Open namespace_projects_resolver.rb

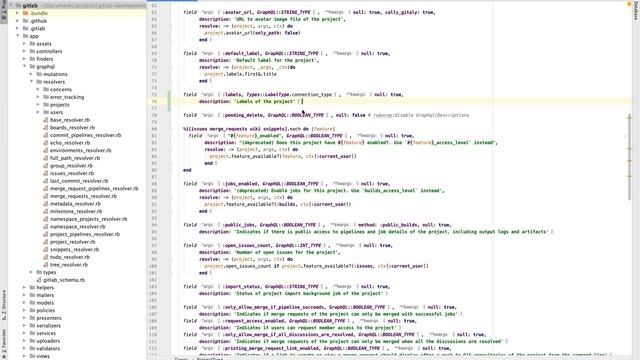point(89,219)
